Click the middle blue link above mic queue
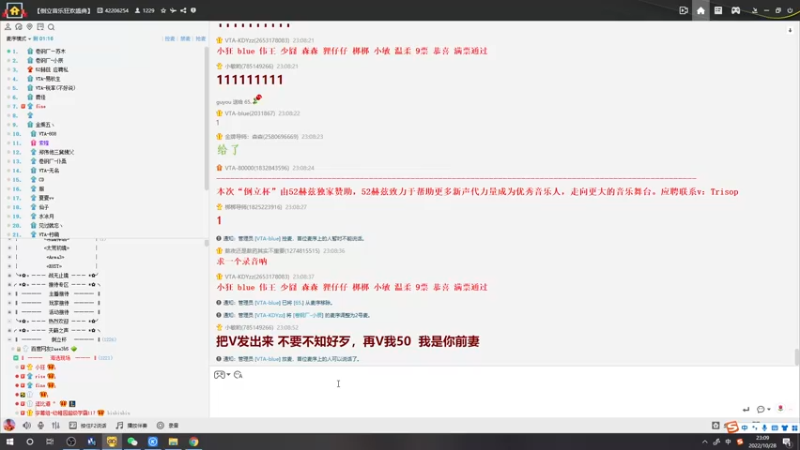The width and height of the screenshot is (800, 450). click(185, 39)
